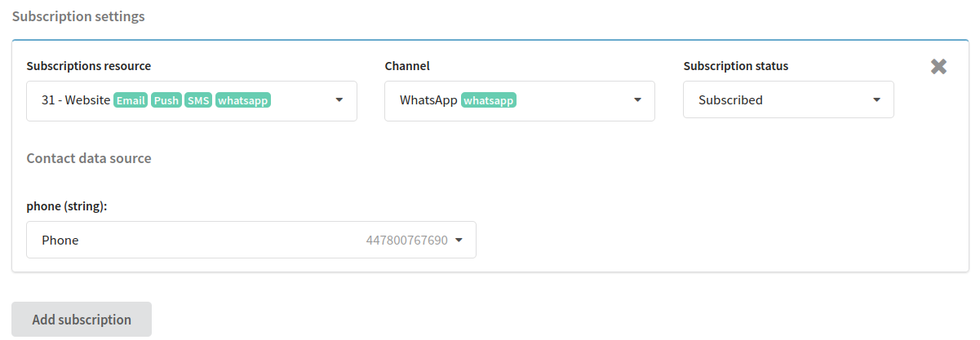Click the Push tag badge
This screenshot has width=980, height=340.
click(166, 100)
